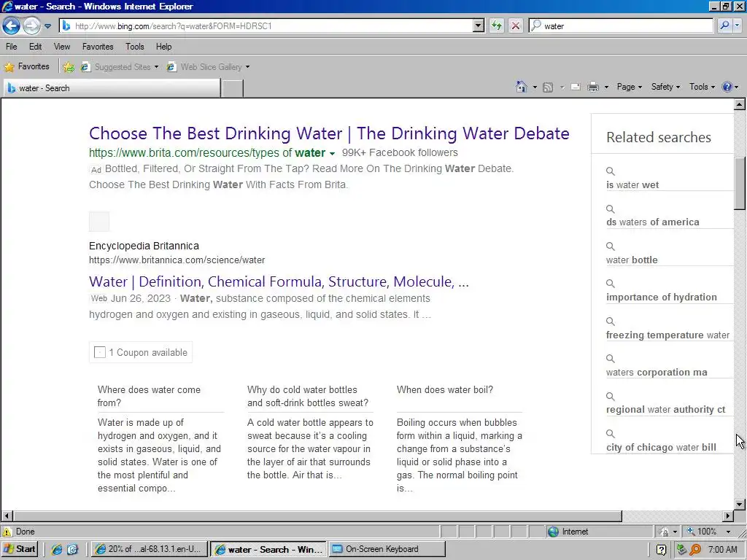
Task: Open related search 'regional water authority ct'
Action: (665, 410)
